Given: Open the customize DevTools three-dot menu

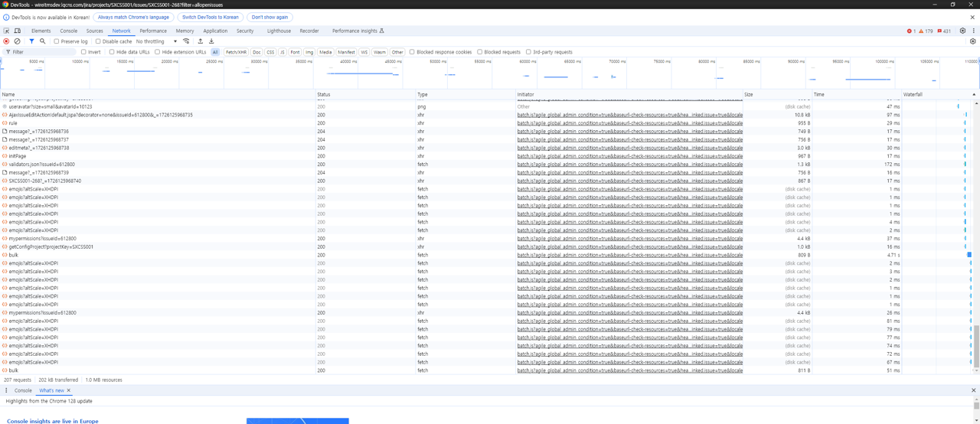Looking at the screenshot, I should [973, 31].
